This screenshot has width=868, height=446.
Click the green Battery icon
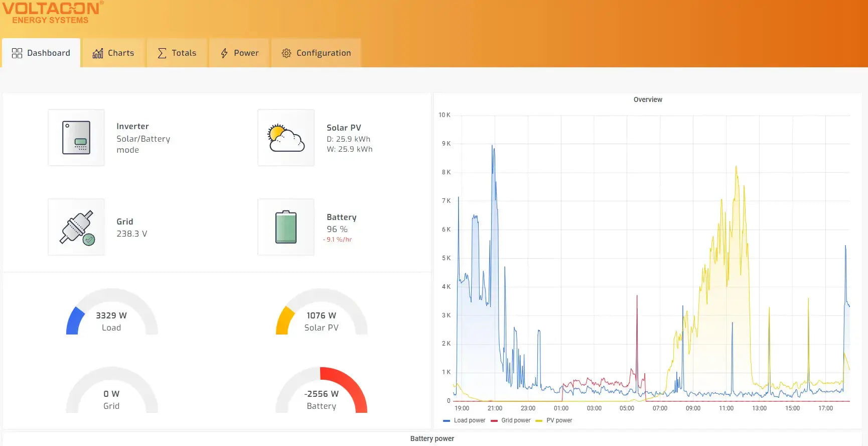(x=286, y=227)
